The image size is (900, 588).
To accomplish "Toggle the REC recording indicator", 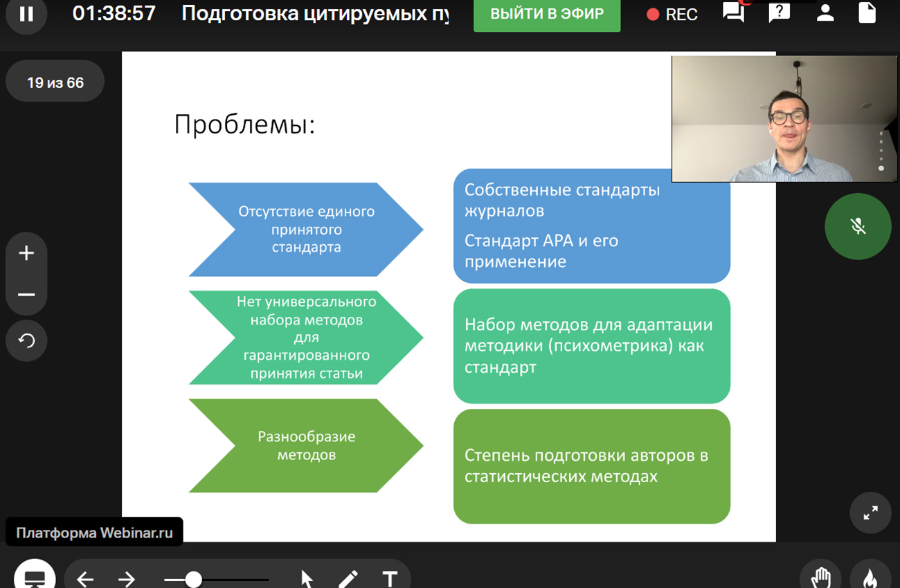I will pos(672,15).
